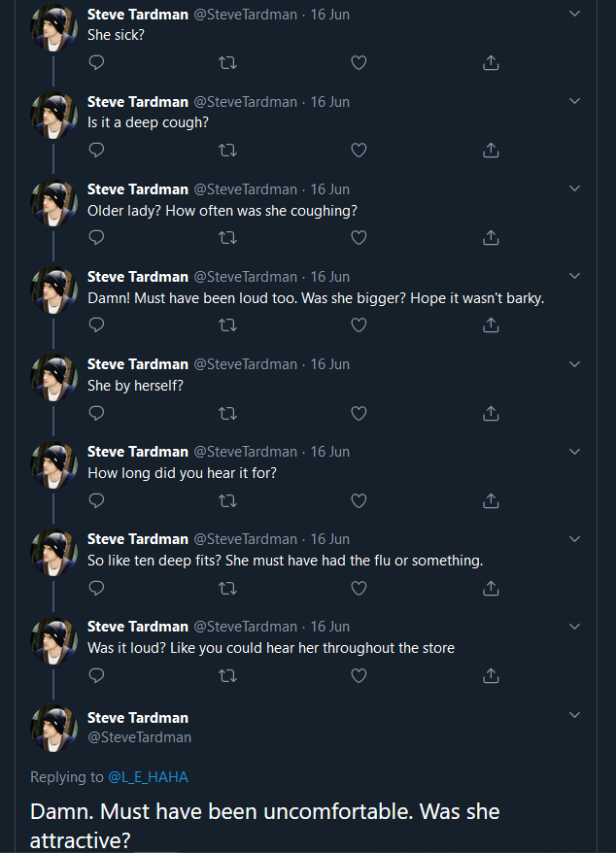The width and height of the screenshot is (616, 853).
Task: Click Steve Tardman name on "Older lady?" tweet
Action: click(137, 189)
